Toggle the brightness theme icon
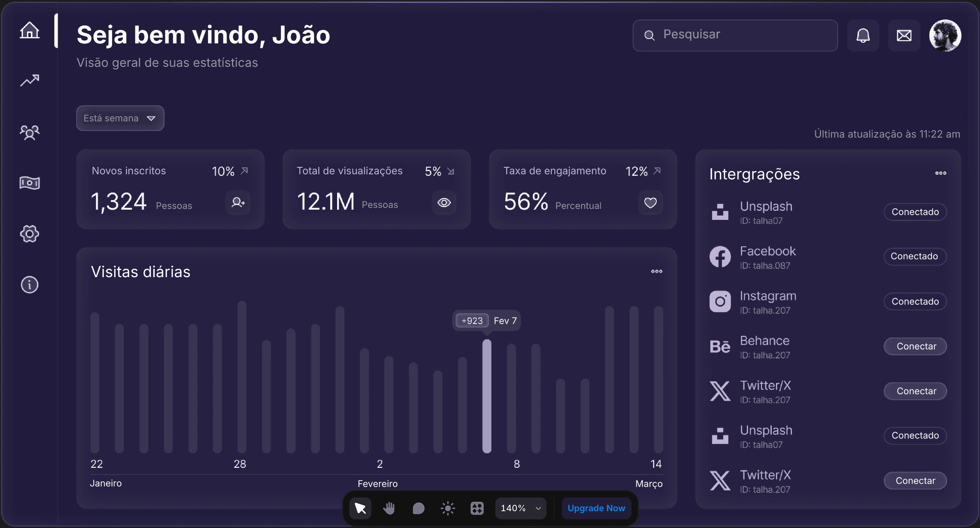 [x=448, y=508]
